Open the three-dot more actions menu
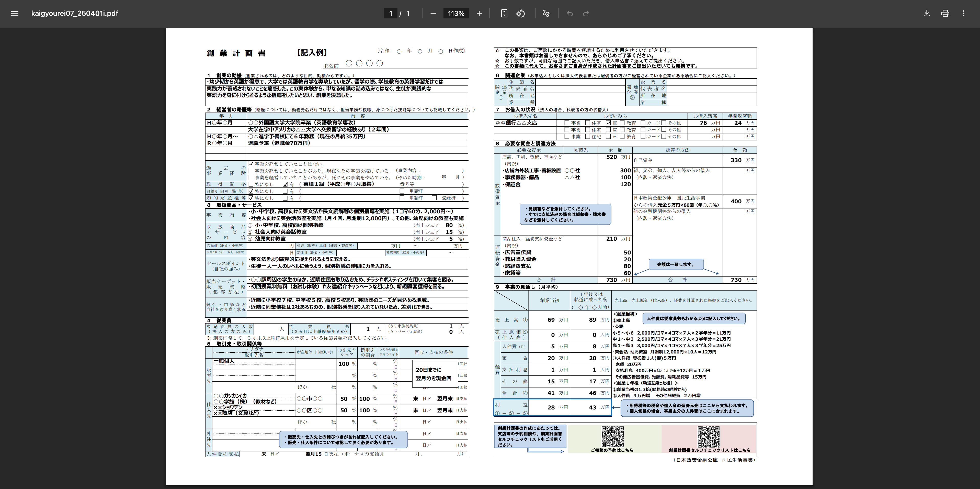Screen dimensions: 980x489 (x=963, y=13)
